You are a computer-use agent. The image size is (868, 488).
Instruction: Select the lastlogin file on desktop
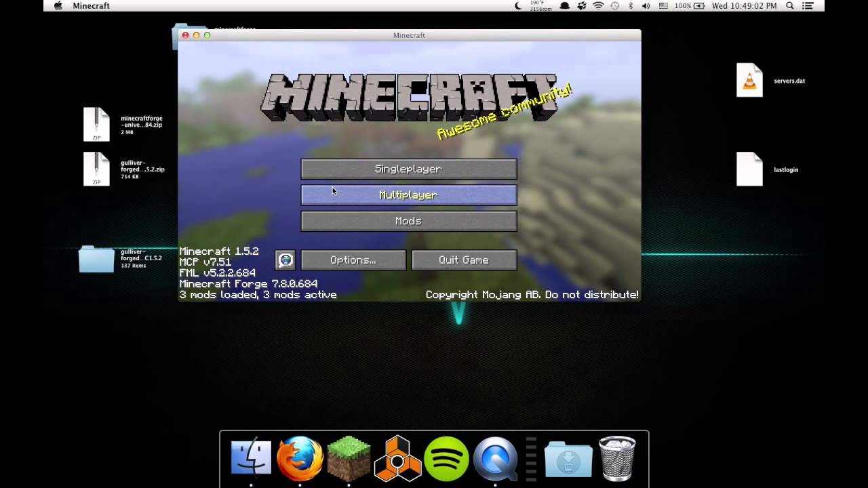coord(749,169)
